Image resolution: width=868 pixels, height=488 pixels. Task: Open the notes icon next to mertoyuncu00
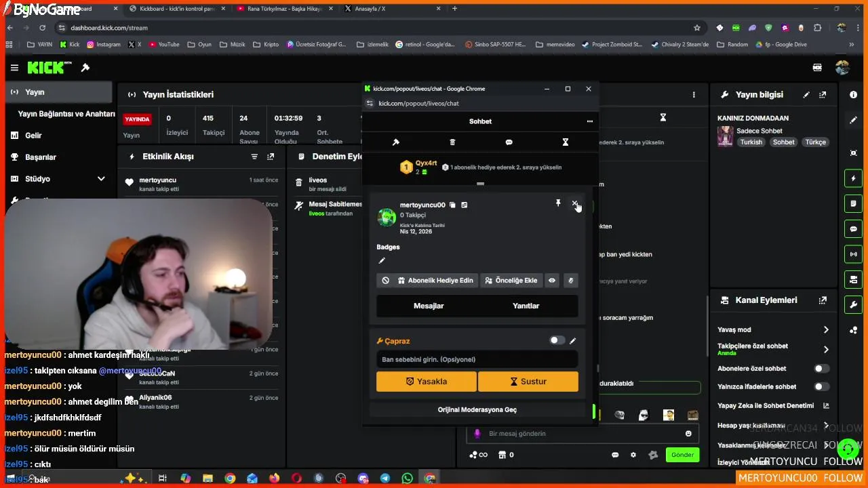[464, 205]
